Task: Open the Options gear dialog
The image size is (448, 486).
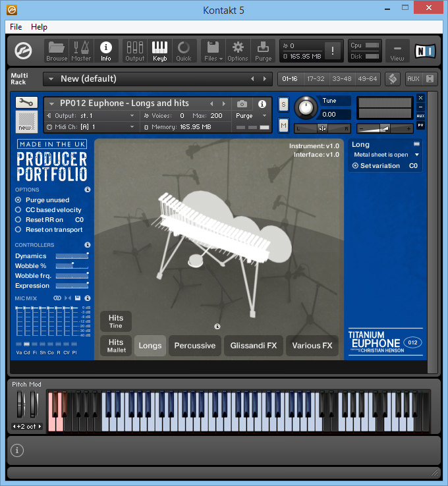Action: click(x=238, y=51)
